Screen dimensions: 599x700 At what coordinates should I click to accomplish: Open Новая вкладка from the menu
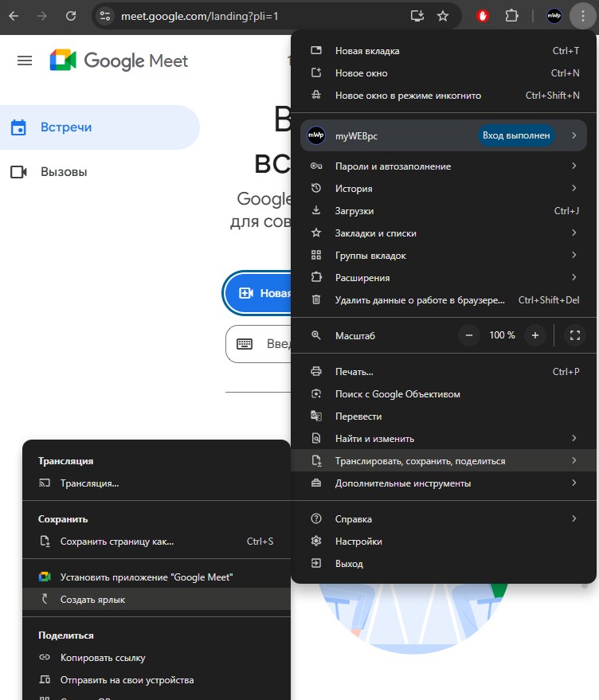444,51
